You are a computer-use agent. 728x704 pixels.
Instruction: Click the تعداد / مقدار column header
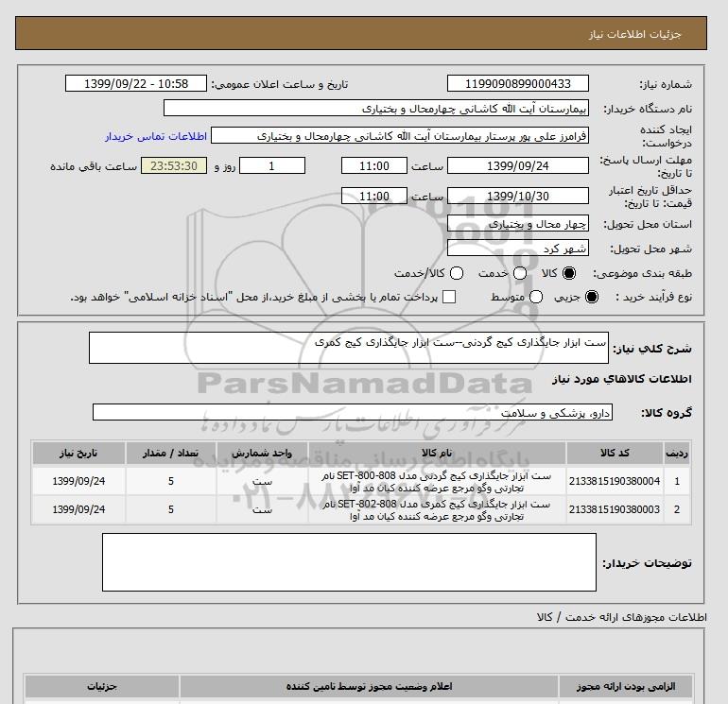[x=171, y=453]
